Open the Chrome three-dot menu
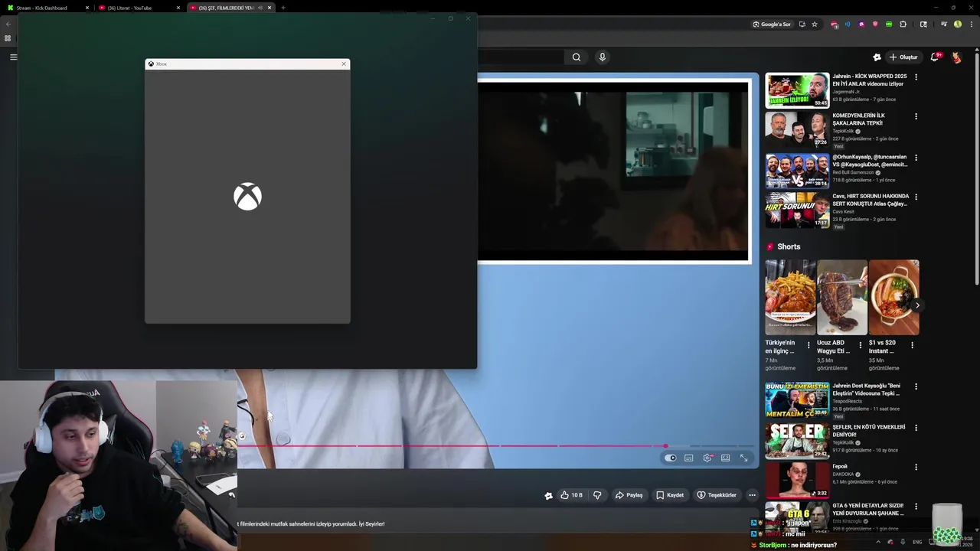Screen dimensions: 980x551 pyautogui.click(x=971, y=24)
